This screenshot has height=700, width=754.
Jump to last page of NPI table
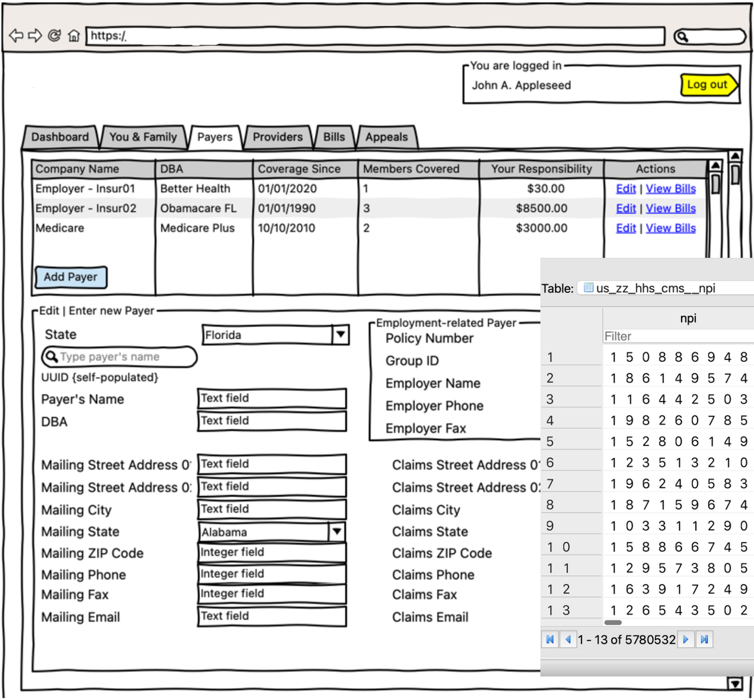[x=705, y=639]
